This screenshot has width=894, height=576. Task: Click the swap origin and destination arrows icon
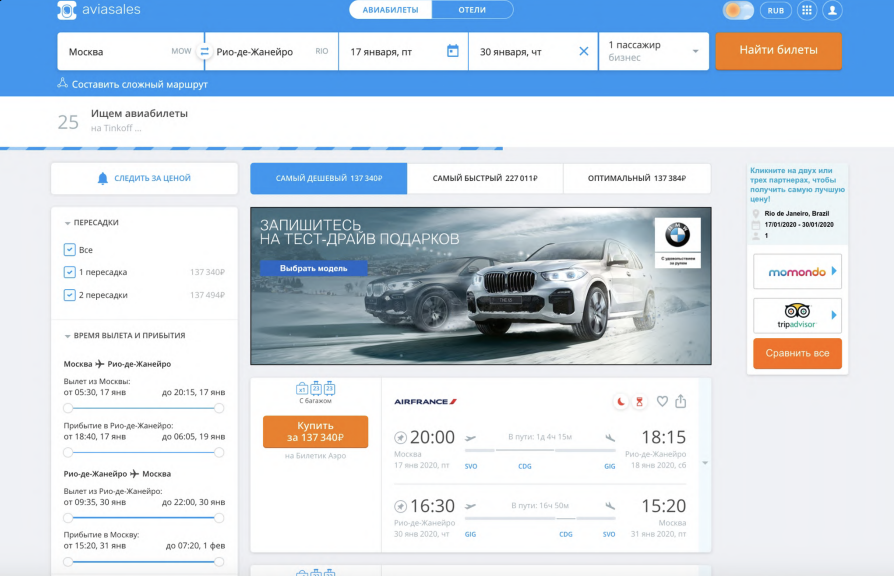[204, 51]
